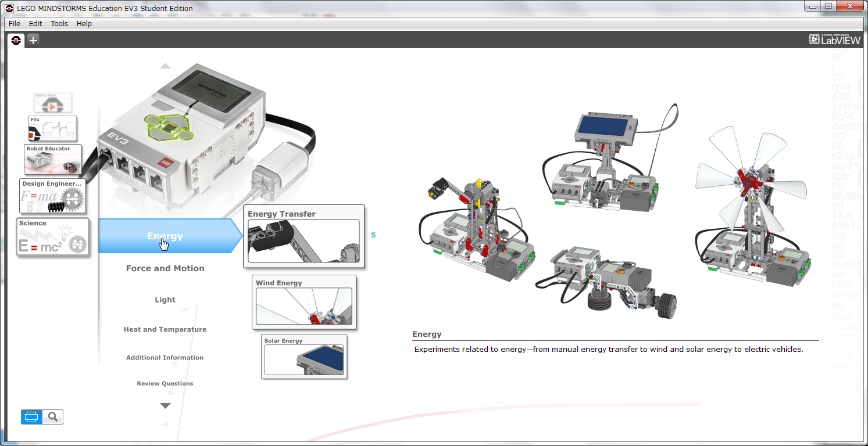This screenshot has height=446, width=868.
Task: Open the Wind Energy experiment
Action: tap(304, 302)
